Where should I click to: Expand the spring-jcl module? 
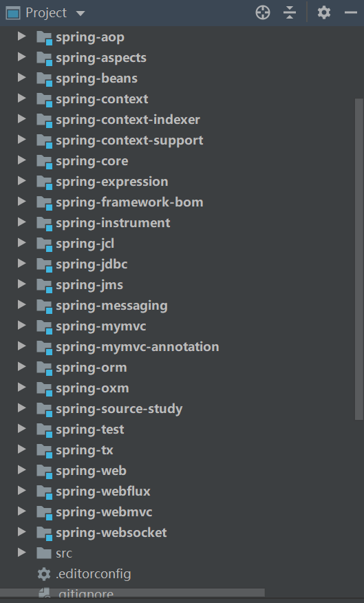(22, 243)
